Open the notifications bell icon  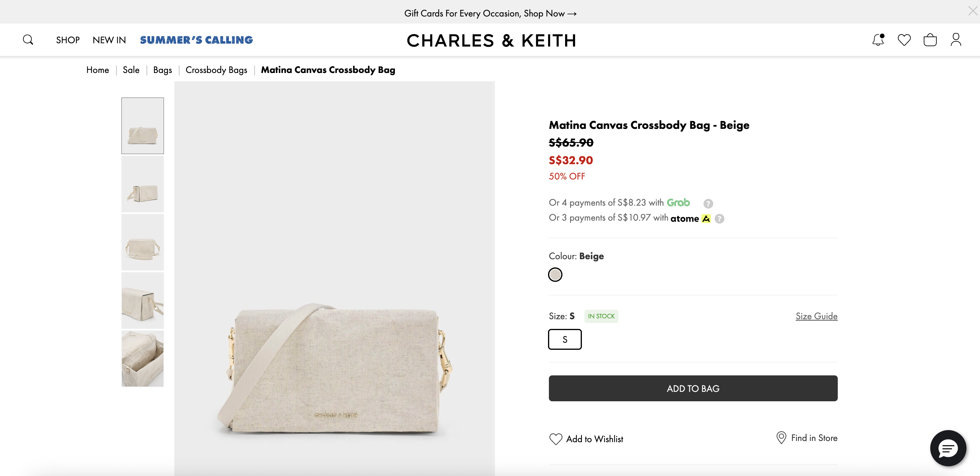(x=878, y=40)
